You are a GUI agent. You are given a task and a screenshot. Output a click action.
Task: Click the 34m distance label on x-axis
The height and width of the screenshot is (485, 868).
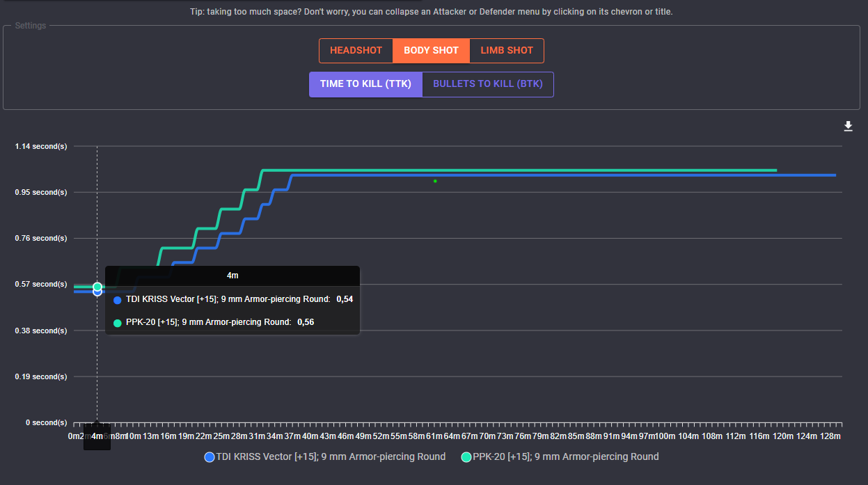coord(275,436)
